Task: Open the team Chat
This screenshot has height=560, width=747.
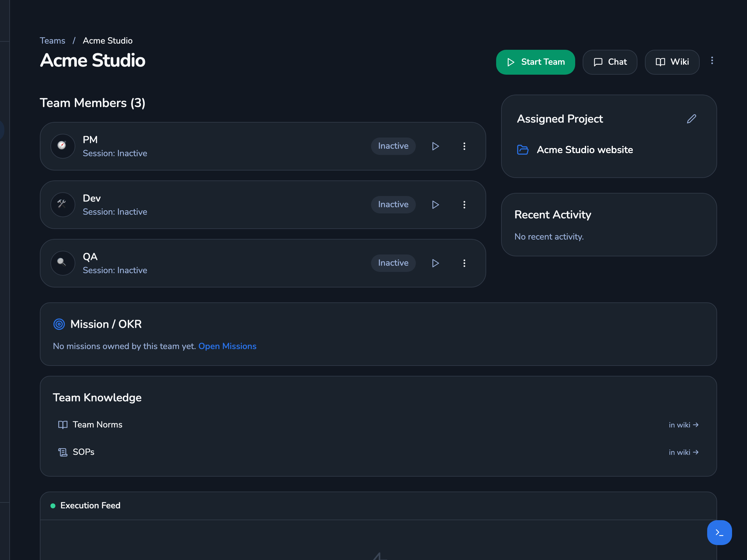Action: (609, 62)
